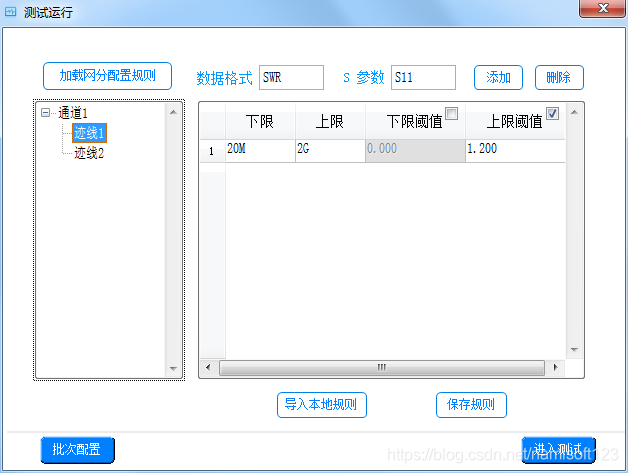Click the 测试运行 window title icon
The height and width of the screenshot is (473, 628).
click(x=10, y=12)
